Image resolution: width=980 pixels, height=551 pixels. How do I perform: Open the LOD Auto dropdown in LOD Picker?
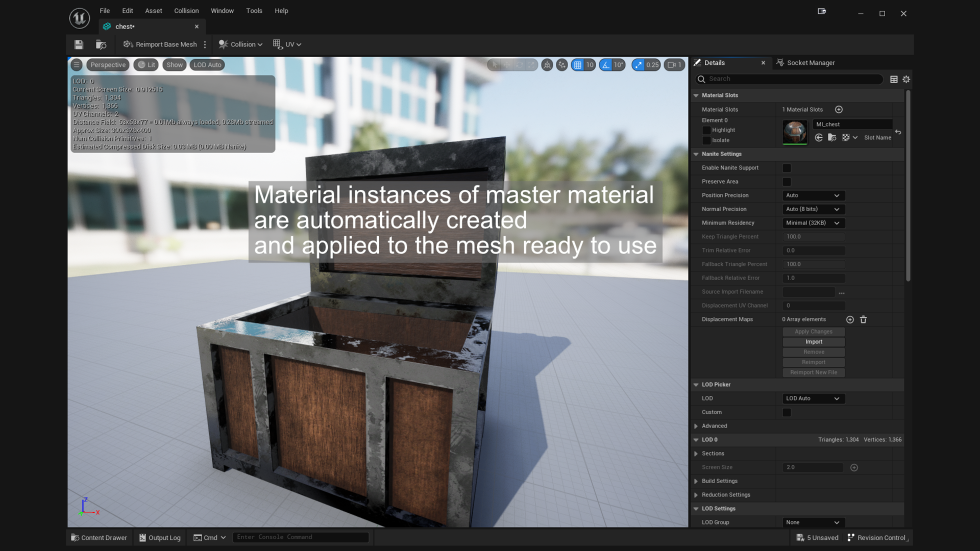click(813, 398)
